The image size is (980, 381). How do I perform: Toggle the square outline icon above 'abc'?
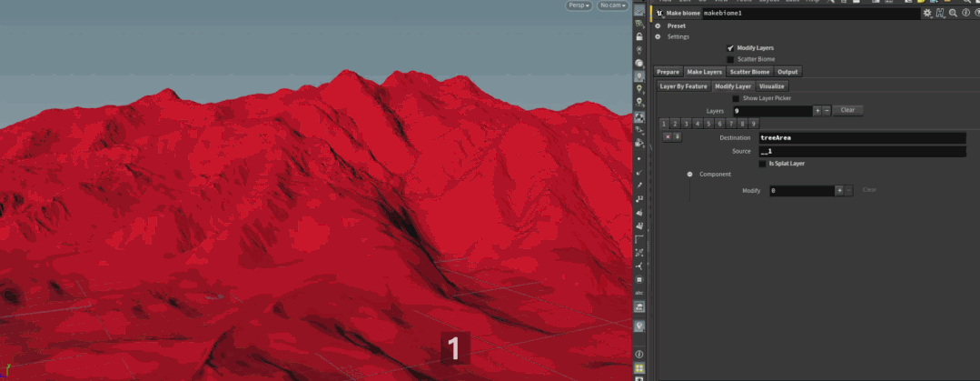tap(638, 279)
